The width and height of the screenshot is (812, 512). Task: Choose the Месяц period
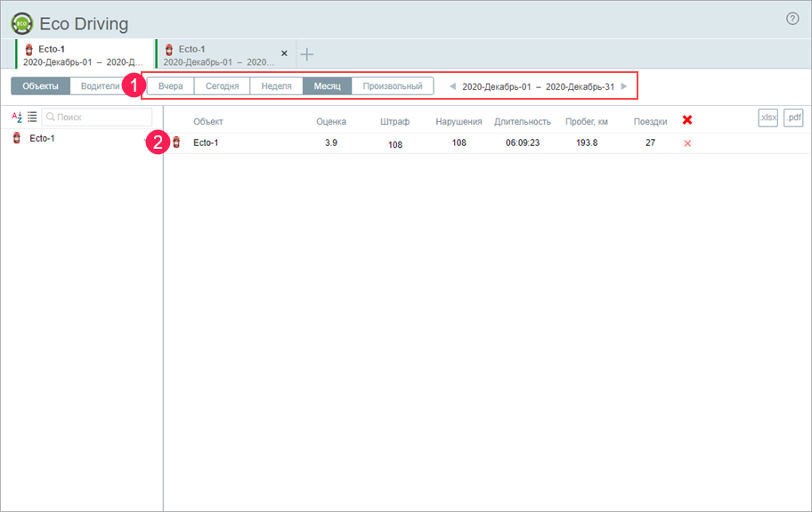[x=328, y=86]
